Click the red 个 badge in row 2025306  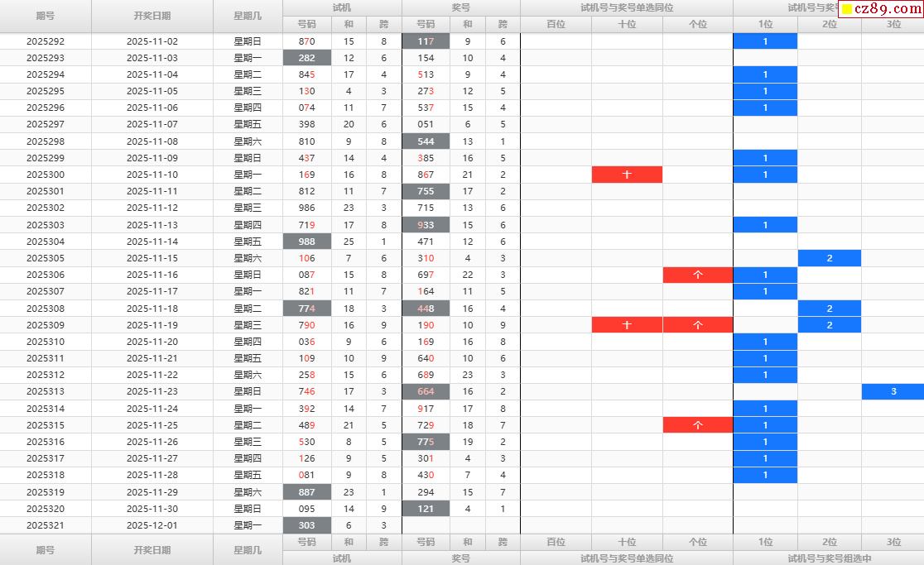click(x=698, y=275)
